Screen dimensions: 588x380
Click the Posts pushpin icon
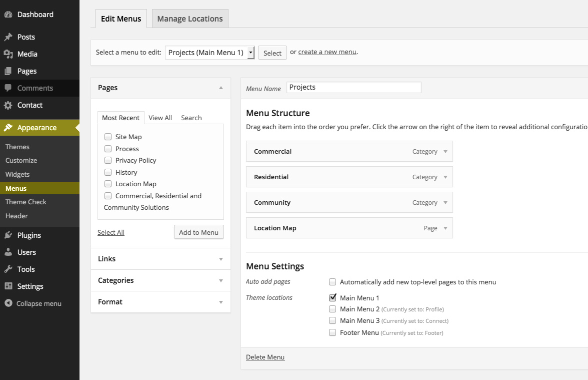[x=8, y=37]
